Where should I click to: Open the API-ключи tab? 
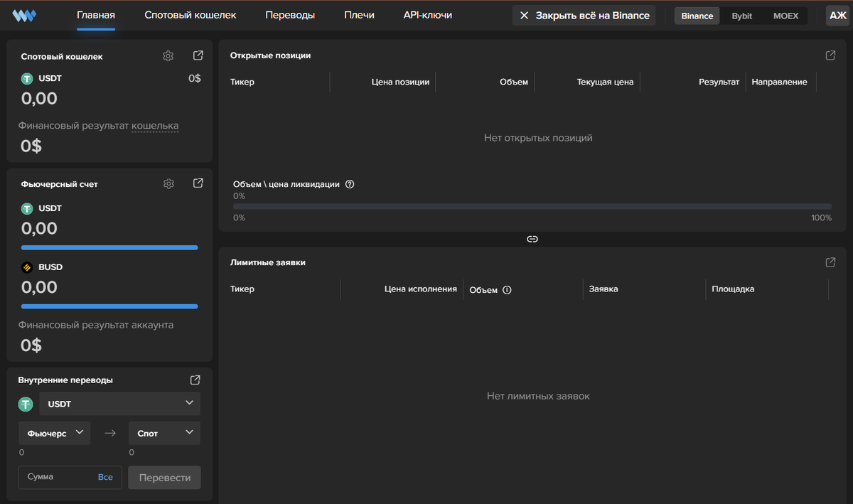pos(427,15)
